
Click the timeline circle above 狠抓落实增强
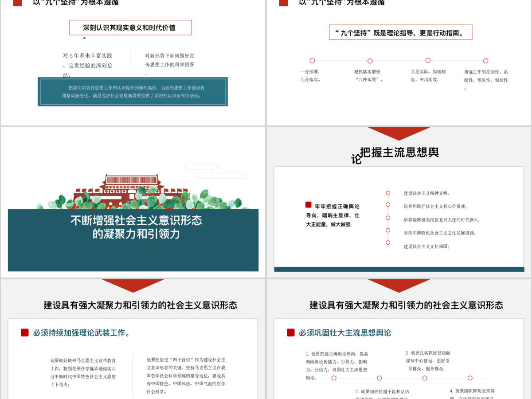click(x=370, y=61)
